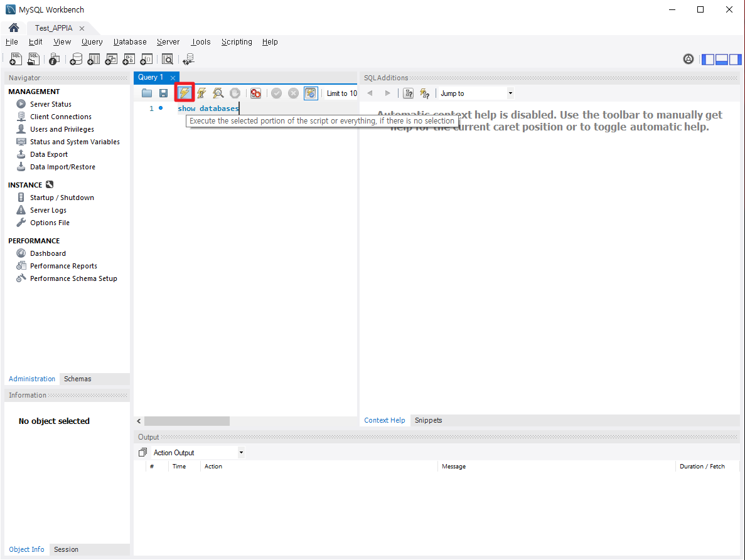Create a new view icon

tap(111, 59)
